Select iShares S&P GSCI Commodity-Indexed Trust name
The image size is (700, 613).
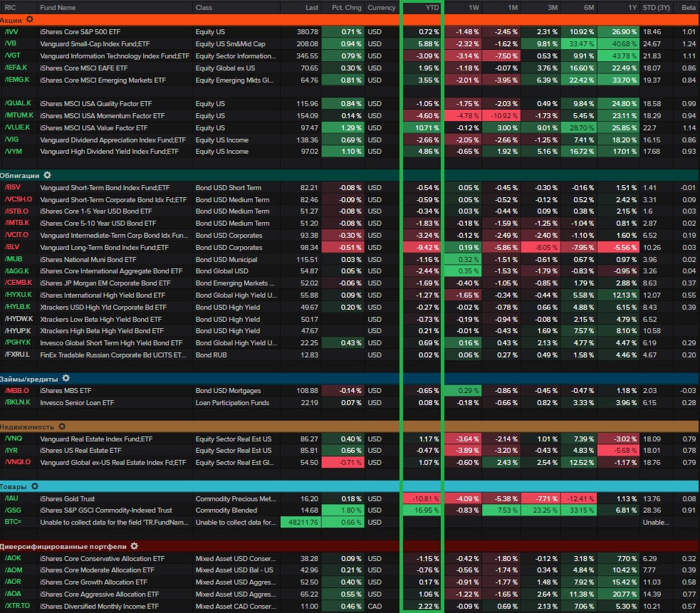click(106, 510)
